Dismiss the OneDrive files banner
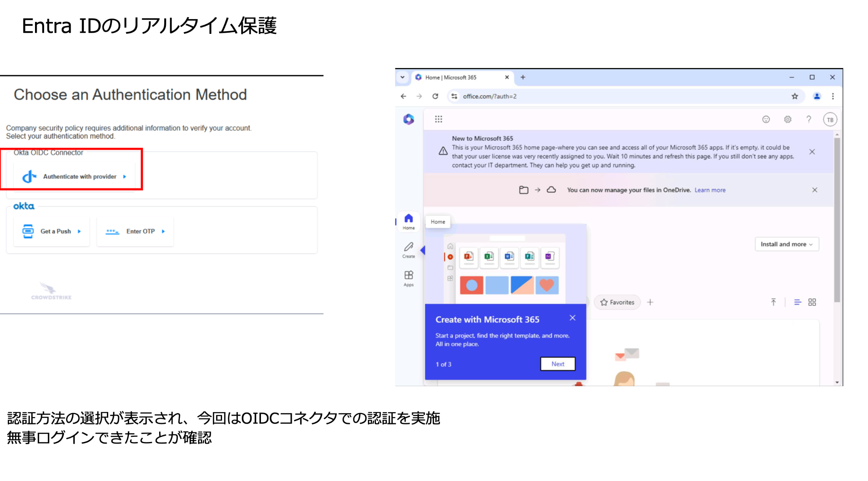Image resolution: width=868 pixels, height=481 pixels. click(815, 190)
